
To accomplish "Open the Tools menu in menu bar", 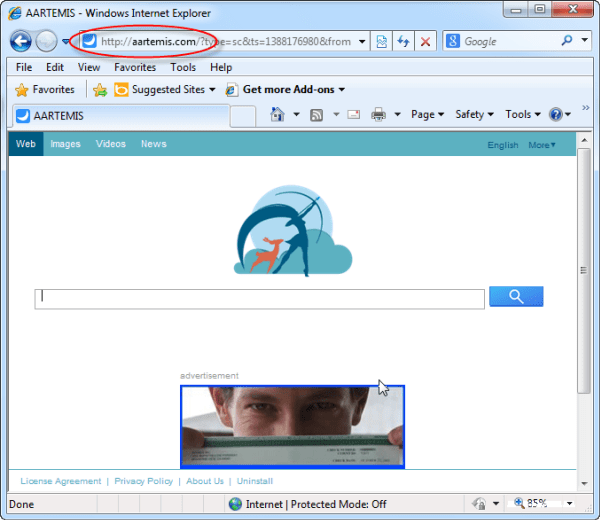I will pos(183,67).
